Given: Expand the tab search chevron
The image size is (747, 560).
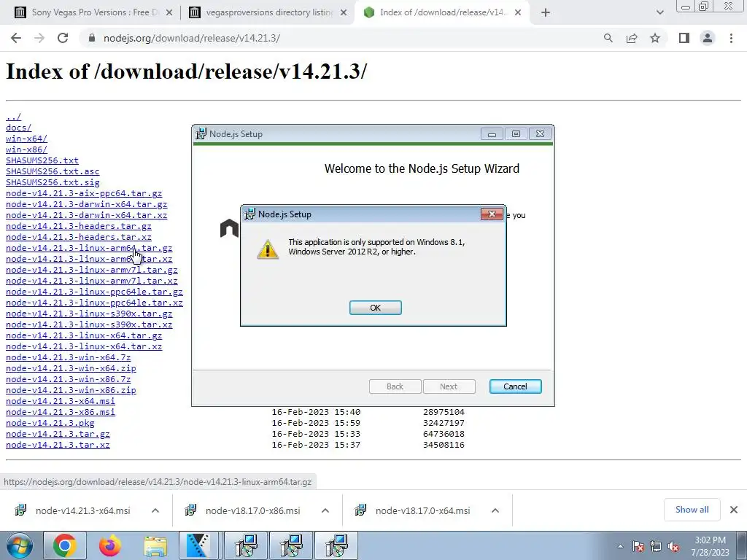Looking at the screenshot, I should (659, 13).
